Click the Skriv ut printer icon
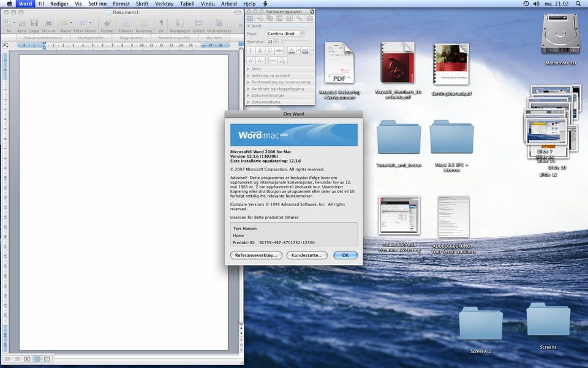This screenshot has height=368, width=588. pyautogui.click(x=49, y=23)
